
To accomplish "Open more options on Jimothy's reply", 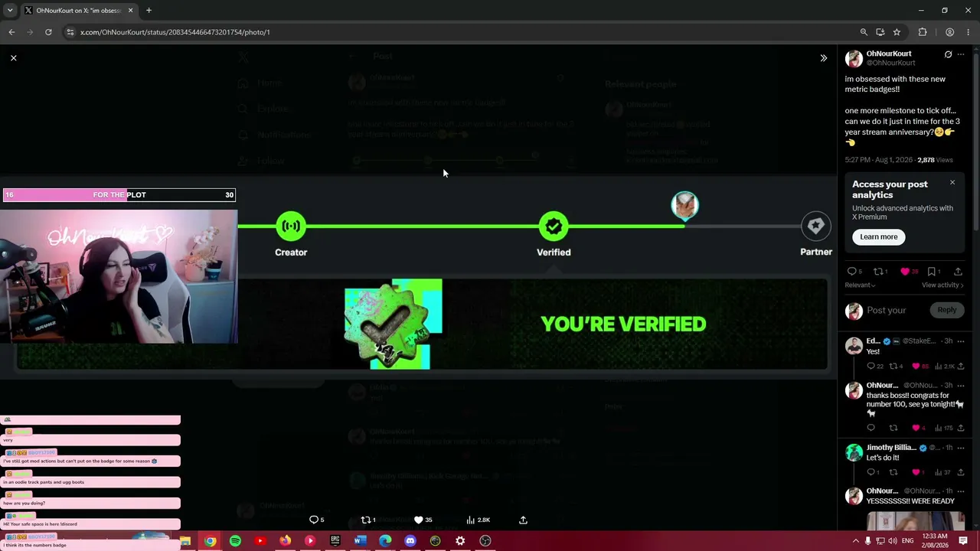I will tap(961, 448).
